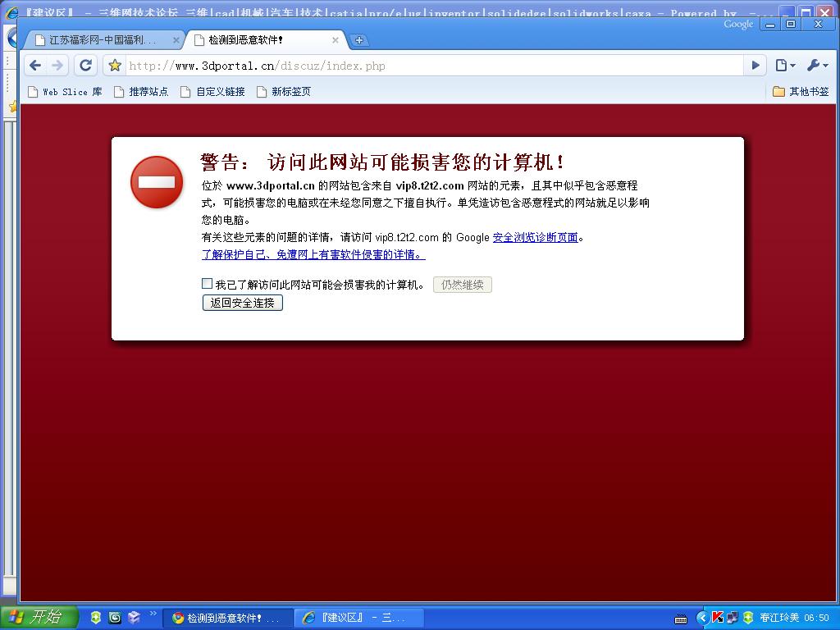The height and width of the screenshot is (630, 840).
Task: Switch to 『建议区』 Internet Explorer taskbar button
Action: tap(359, 618)
